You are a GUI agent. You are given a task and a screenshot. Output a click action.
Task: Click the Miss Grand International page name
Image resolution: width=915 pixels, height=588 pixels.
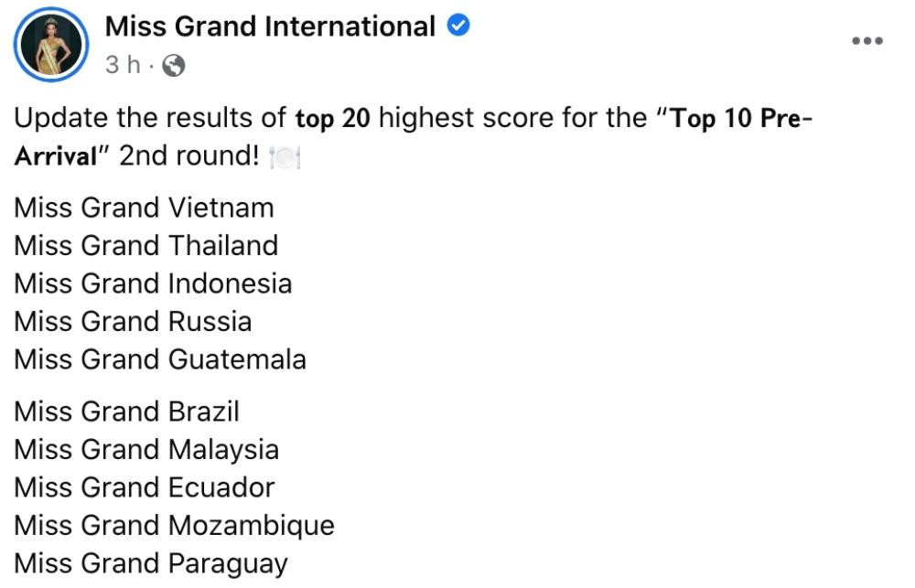tap(270, 27)
